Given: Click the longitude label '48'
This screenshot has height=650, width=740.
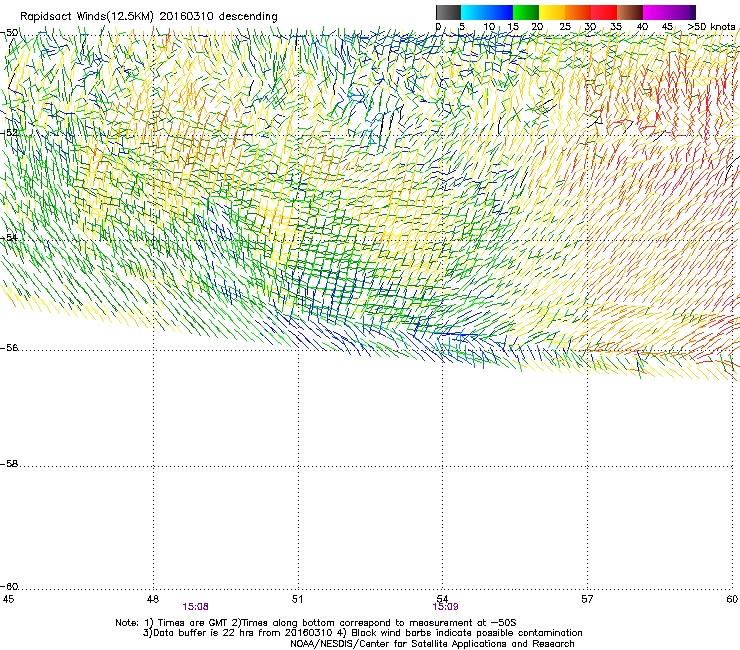Looking at the screenshot, I should tap(152, 599).
